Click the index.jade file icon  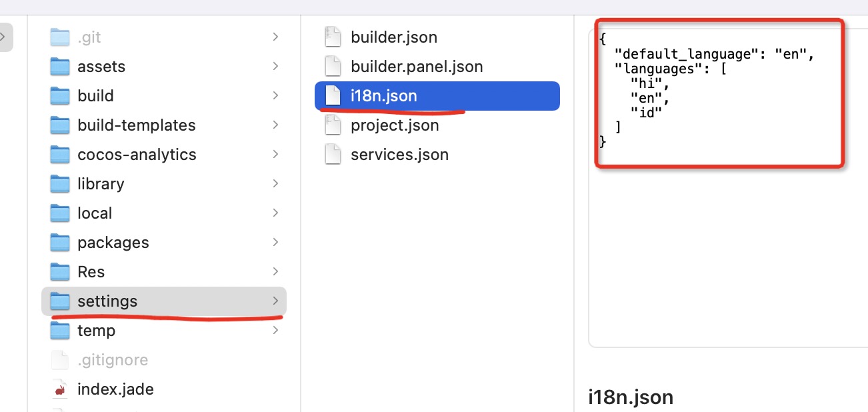(x=60, y=389)
